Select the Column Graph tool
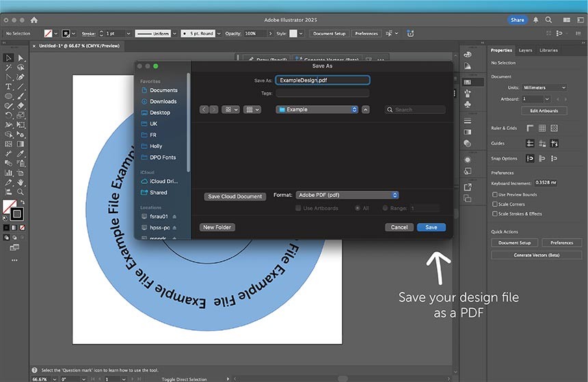This screenshot has height=382, width=588. click(9, 173)
